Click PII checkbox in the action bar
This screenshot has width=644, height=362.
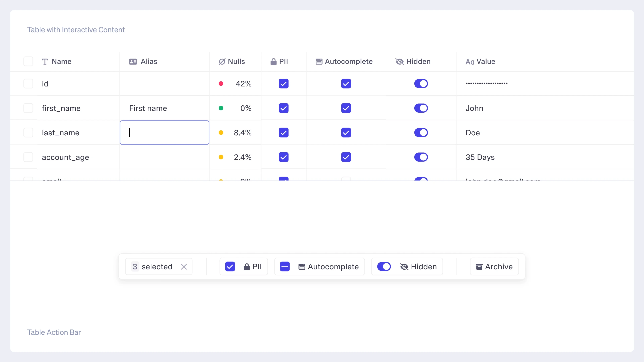230,267
